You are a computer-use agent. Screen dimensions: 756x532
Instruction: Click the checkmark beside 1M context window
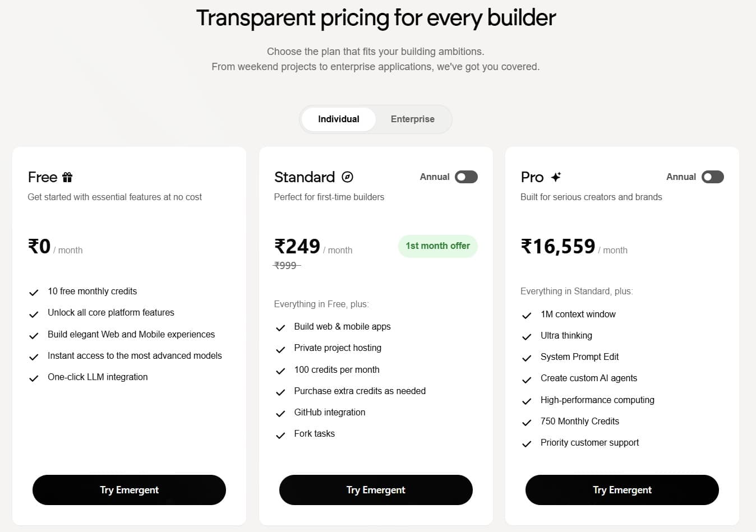pyautogui.click(x=527, y=315)
